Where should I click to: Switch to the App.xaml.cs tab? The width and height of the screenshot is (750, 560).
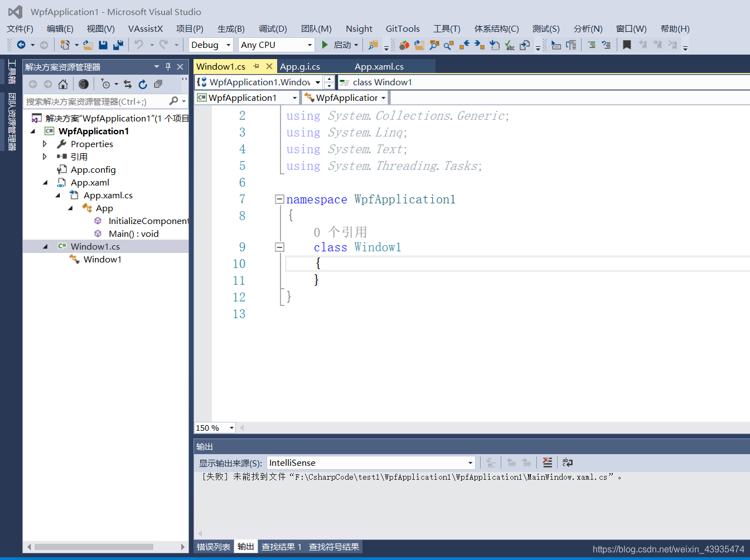pos(379,66)
